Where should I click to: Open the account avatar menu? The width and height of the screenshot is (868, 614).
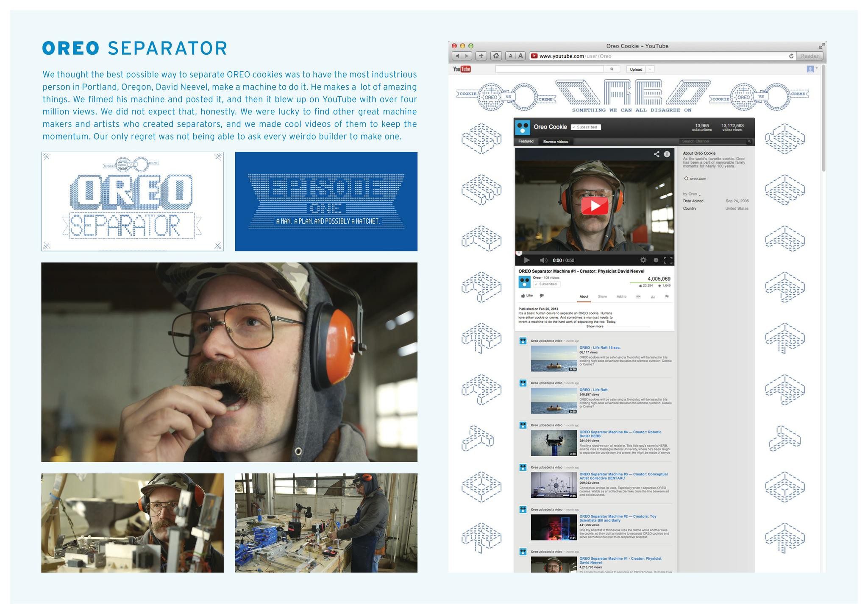810,69
